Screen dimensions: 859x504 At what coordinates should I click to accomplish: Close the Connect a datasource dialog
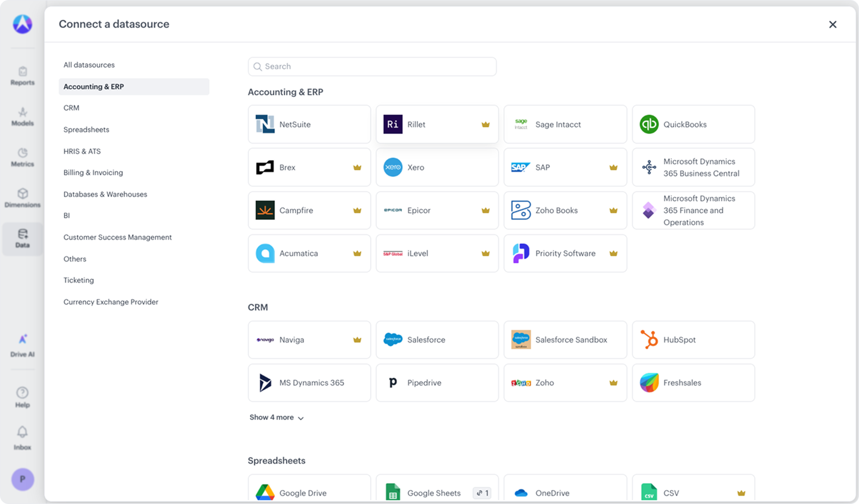[x=832, y=24]
